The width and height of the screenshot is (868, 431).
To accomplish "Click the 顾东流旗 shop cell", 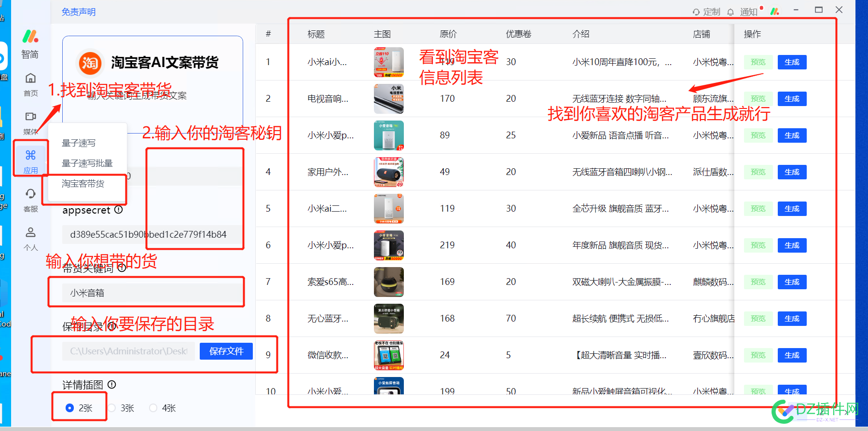I will click(713, 99).
